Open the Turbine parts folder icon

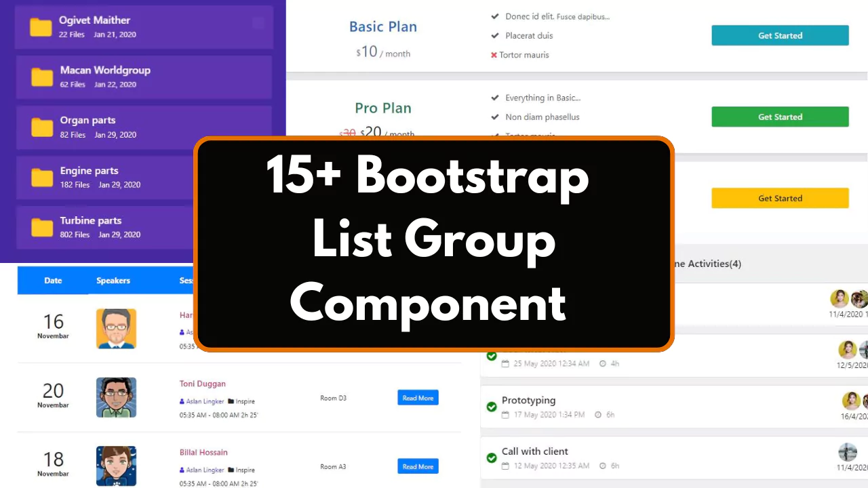(42, 227)
